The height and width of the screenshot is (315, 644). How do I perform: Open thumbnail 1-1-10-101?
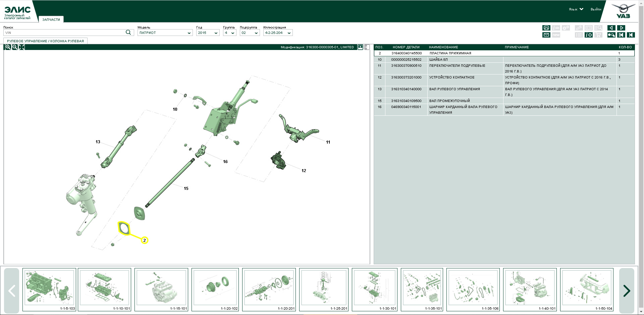click(x=104, y=290)
